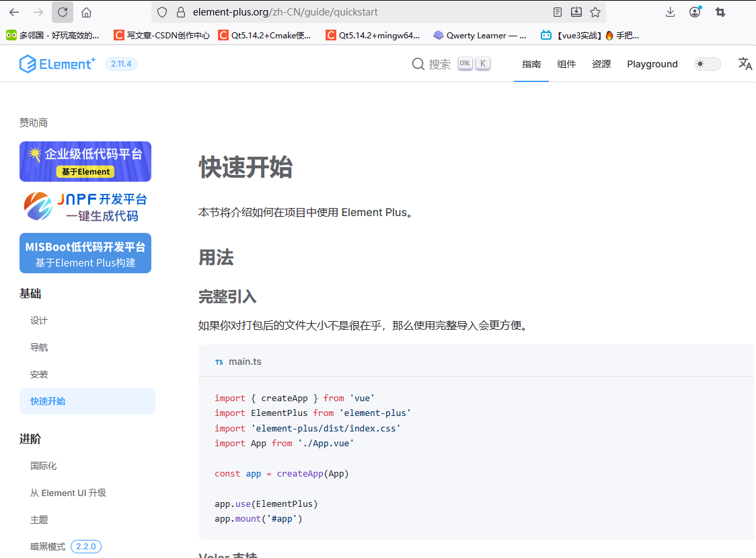Open the 导航 sidebar item
The width and height of the screenshot is (756, 558).
[38, 347]
